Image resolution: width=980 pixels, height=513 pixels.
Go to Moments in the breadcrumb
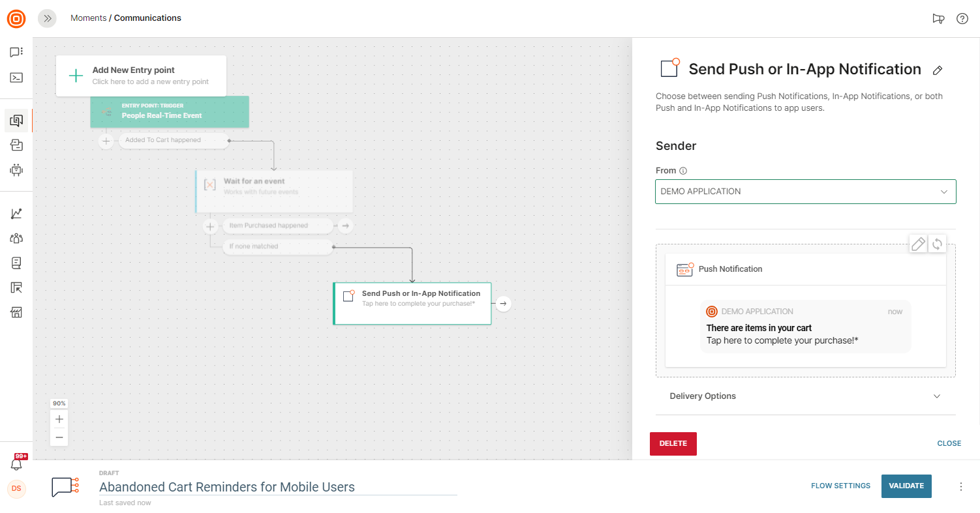tap(88, 18)
